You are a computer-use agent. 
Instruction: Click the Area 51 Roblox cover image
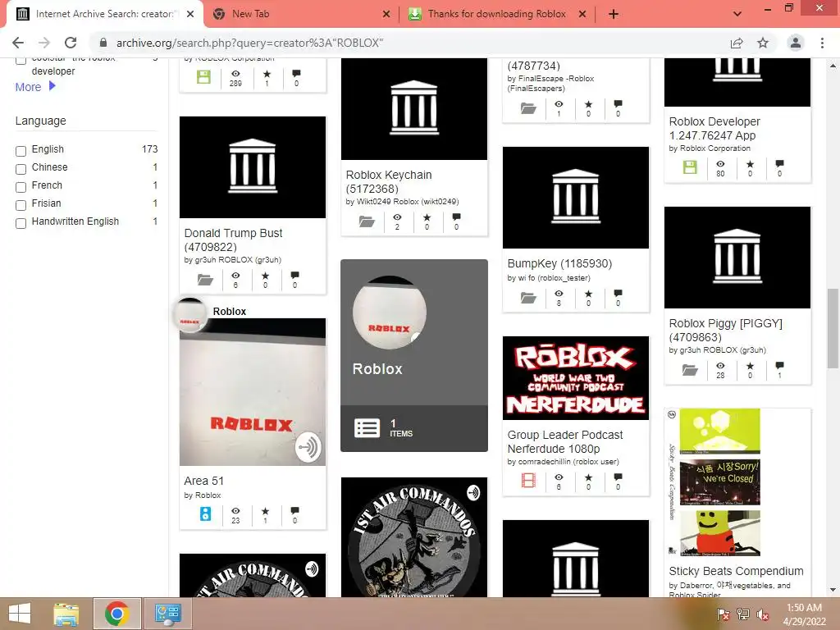point(253,391)
